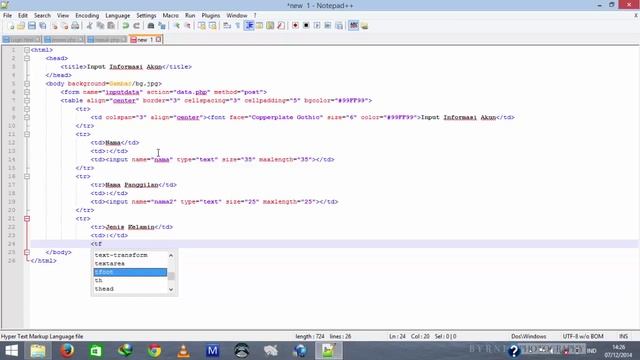
Task: Collapse the tr fold on line 16
Action: tap(27, 176)
